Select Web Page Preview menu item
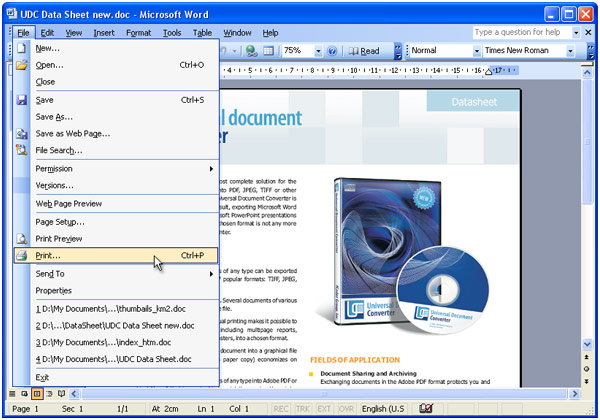This screenshot has width=600, height=420. click(116, 203)
